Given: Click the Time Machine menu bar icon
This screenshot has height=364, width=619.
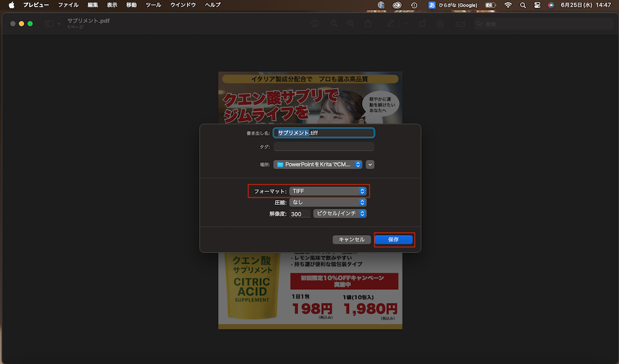Looking at the screenshot, I should (414, 5).
